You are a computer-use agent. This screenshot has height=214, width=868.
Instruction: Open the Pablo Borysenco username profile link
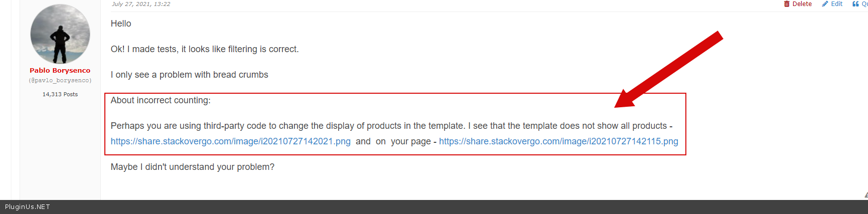(x=60, y=71)
